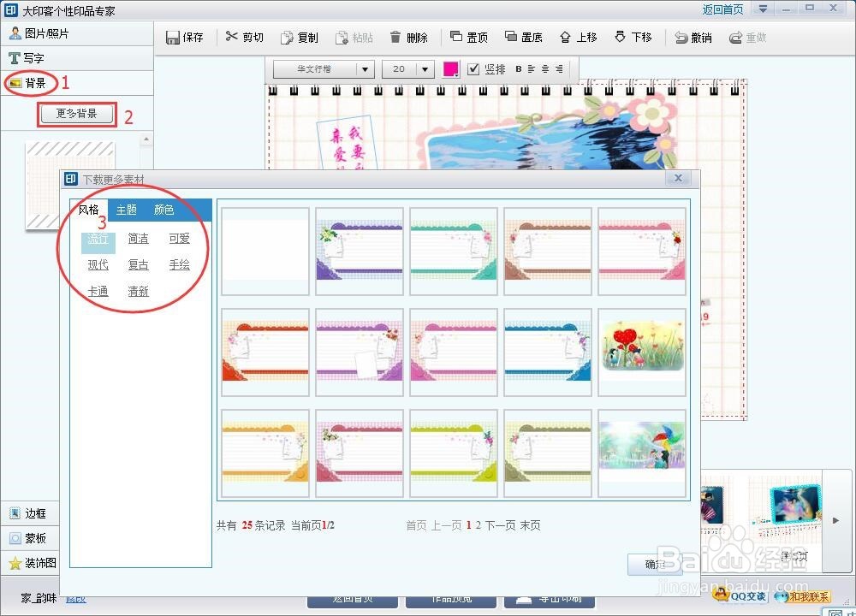Enable the 竖排 vertical text checkbox
856x616 pixels.
473,69
